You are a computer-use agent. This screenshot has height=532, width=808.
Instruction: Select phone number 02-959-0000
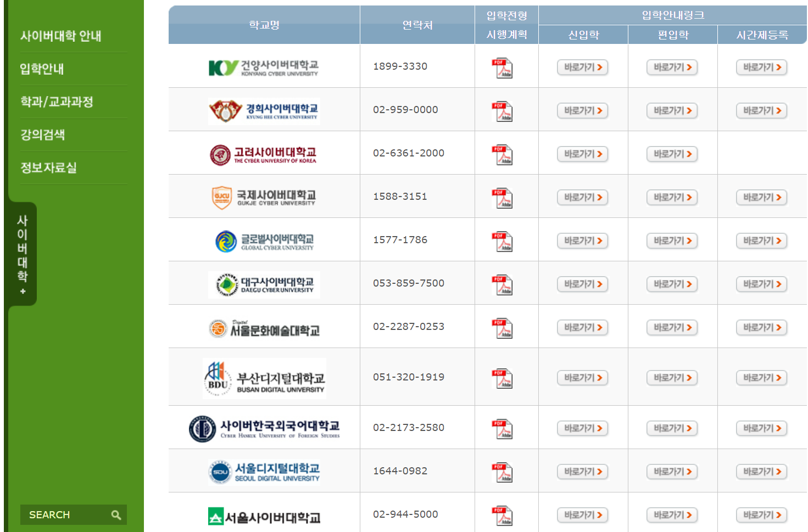pyautogui.click(x=405, y=110)
